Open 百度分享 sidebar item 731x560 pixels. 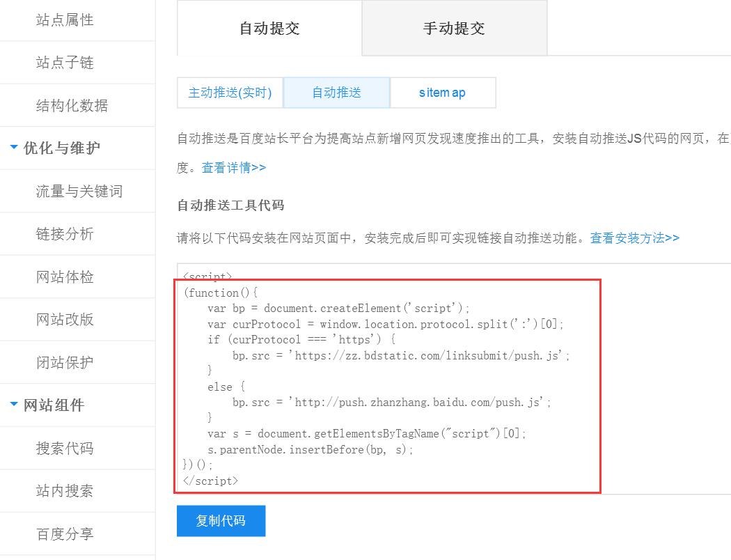coord(65,534)
